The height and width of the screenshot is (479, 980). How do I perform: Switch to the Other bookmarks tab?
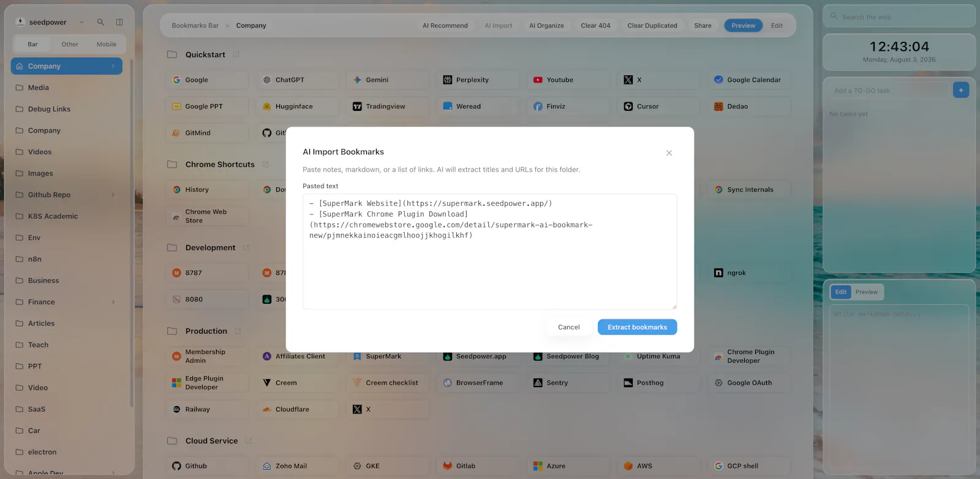[70, 44]
